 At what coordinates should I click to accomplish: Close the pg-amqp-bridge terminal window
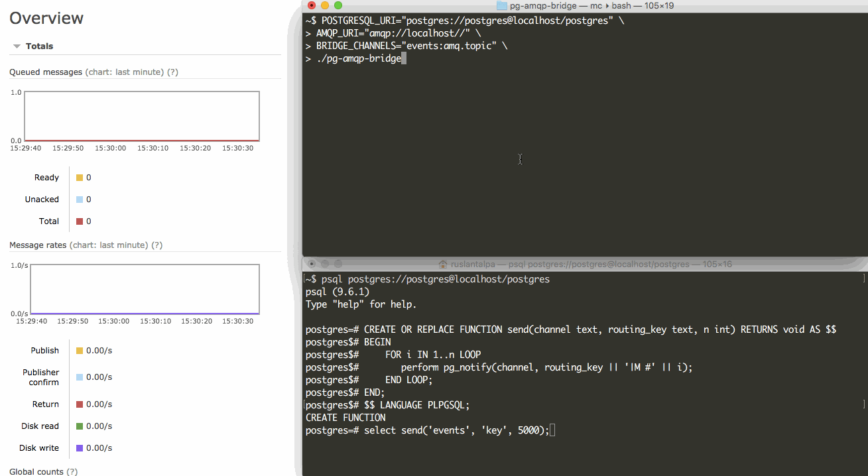pos(312,6)
